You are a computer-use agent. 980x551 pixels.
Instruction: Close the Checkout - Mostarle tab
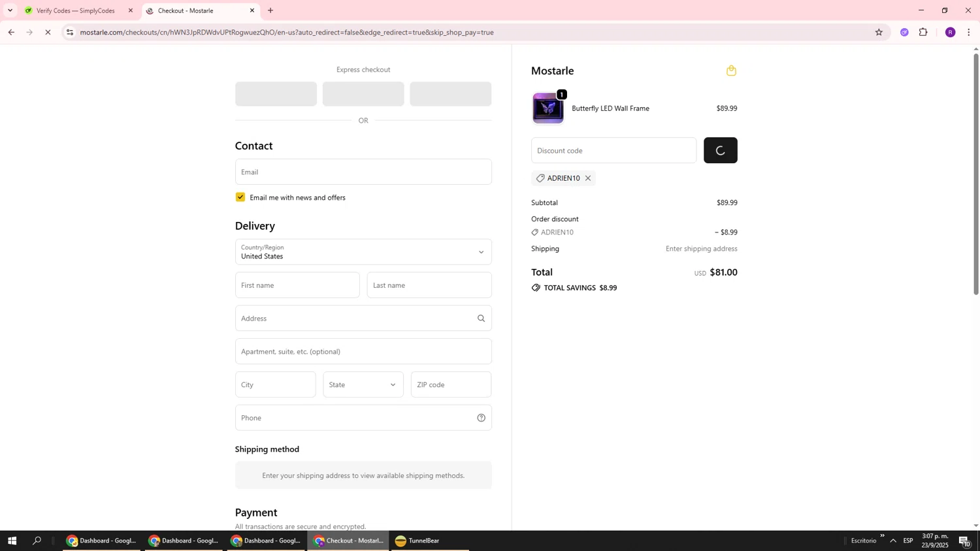pyautogui.click(x=252, y=10)
